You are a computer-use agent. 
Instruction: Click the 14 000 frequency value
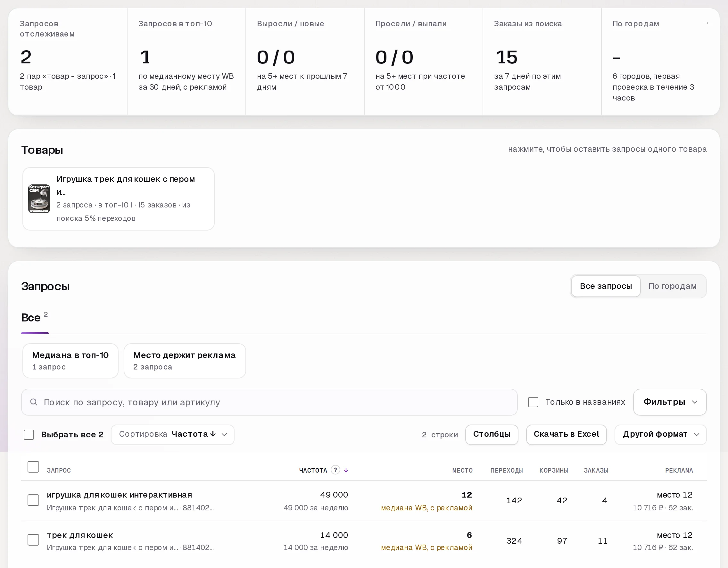[x=334, y=535]
